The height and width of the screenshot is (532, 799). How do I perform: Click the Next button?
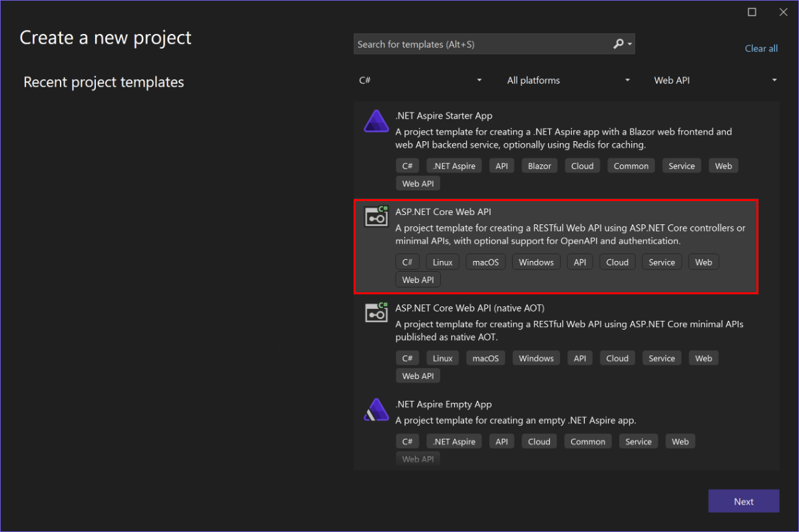(x=743, y=501)
